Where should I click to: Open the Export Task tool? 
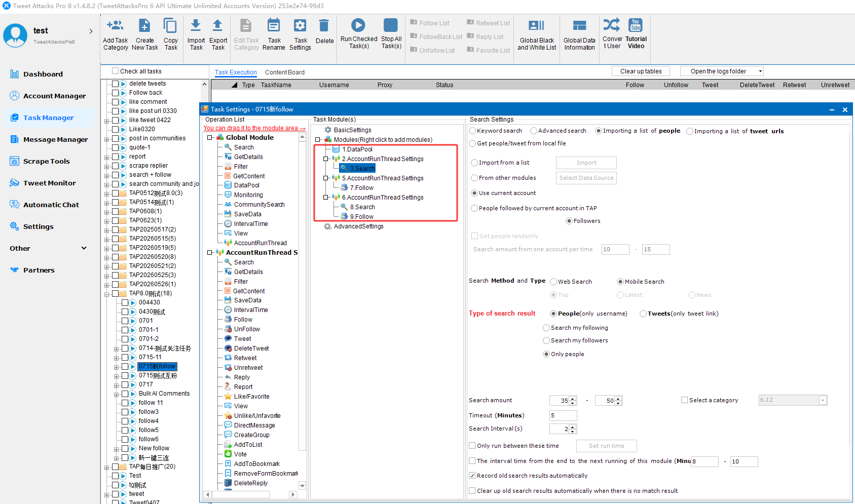click(217, 25)
